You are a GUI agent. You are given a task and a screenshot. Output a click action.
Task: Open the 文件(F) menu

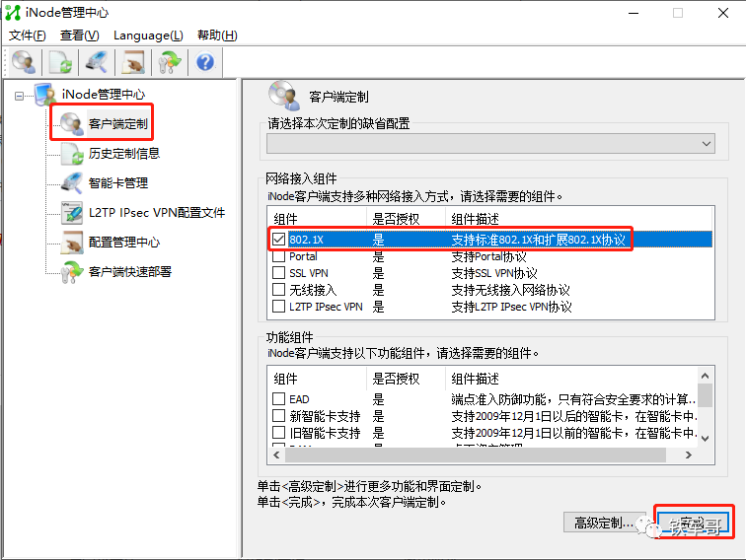coord(28,35)
